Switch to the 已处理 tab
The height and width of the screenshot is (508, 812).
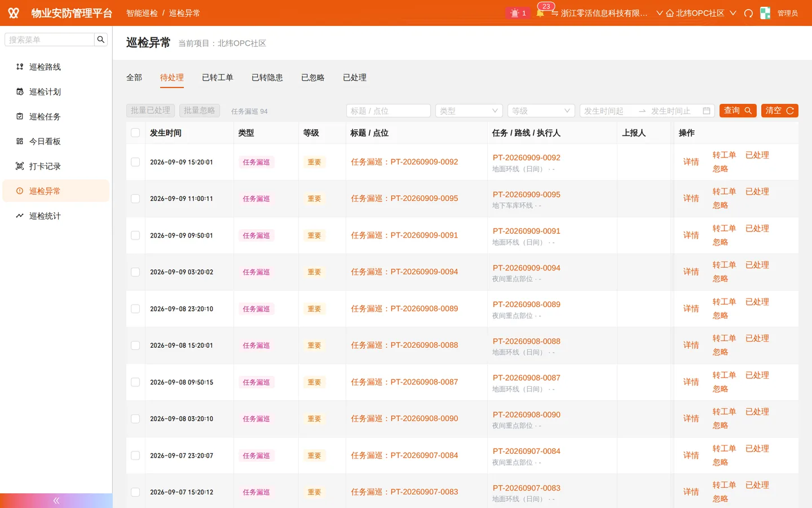click(355, 77)
